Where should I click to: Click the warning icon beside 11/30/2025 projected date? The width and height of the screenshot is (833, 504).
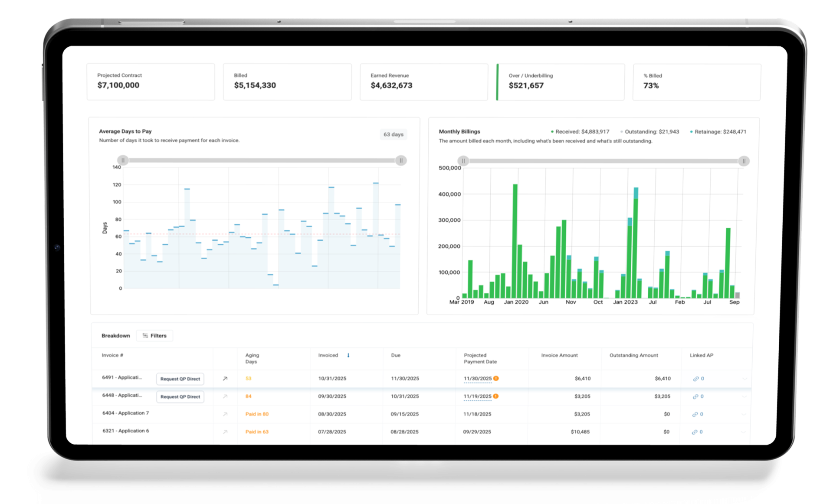(x=496, y=378)
